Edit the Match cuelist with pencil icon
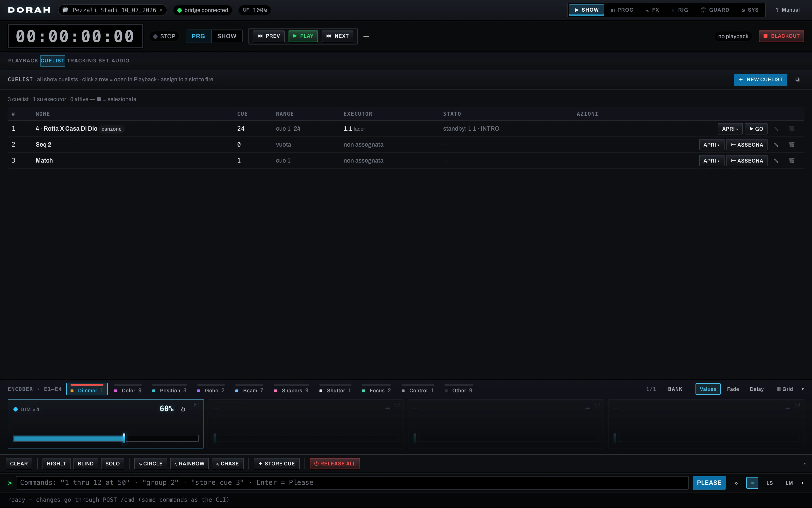Viewport: 812px width, 508px height. point(776,161)
